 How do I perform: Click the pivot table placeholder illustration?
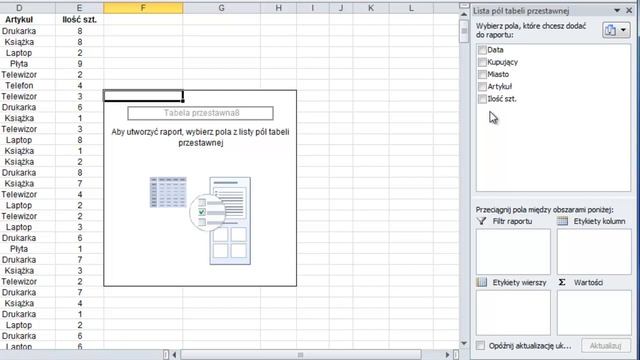coord(200,220)
